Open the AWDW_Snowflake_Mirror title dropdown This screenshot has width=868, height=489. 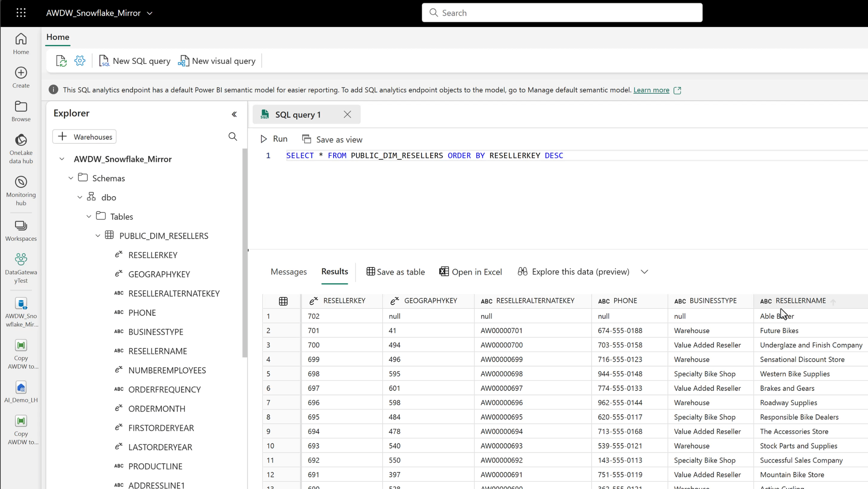point(150,13)
